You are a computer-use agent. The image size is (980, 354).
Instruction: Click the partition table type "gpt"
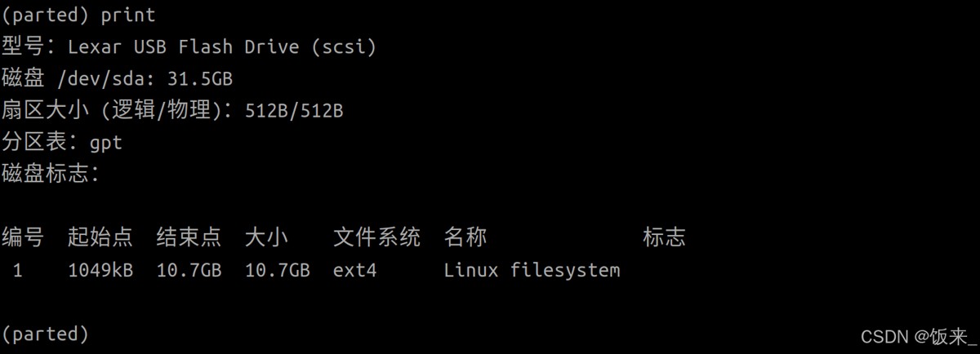(106, 142)
